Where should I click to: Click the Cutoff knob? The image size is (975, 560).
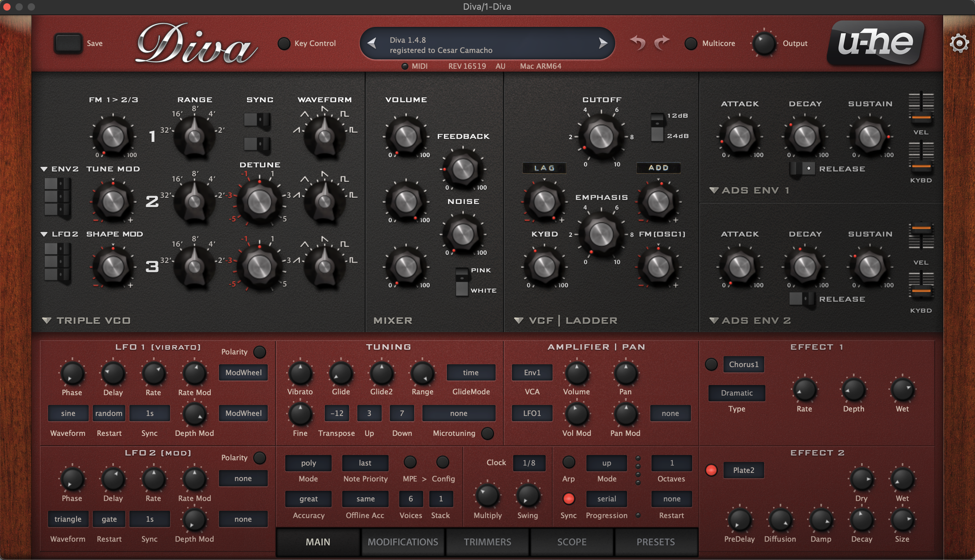(601, 136)
